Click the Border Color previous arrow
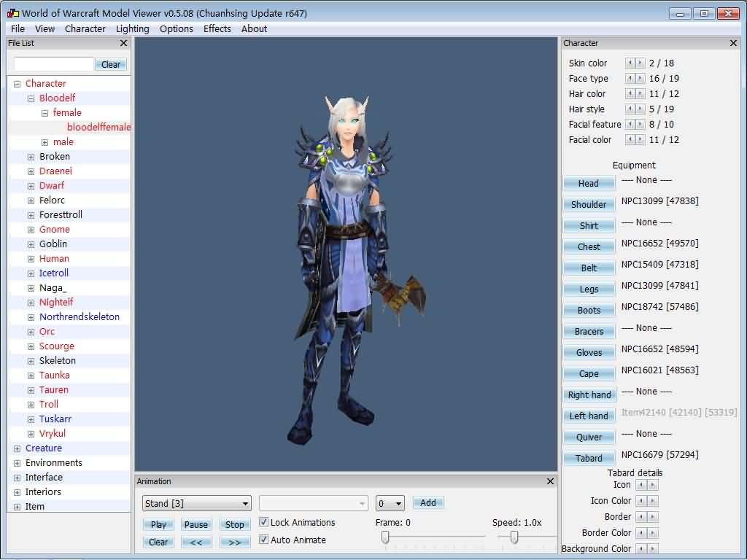This screenshot has width=747, height=560. coord(642,533)
